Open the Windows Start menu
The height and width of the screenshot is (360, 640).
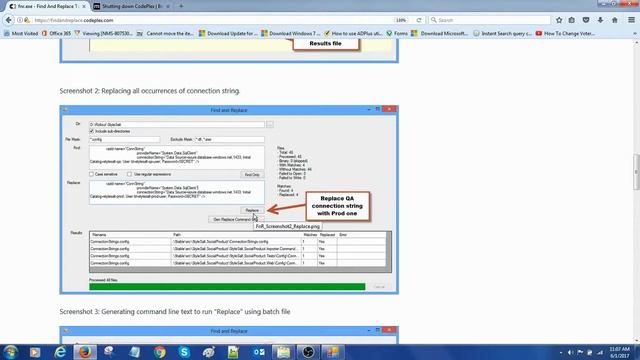pos(10,352)
